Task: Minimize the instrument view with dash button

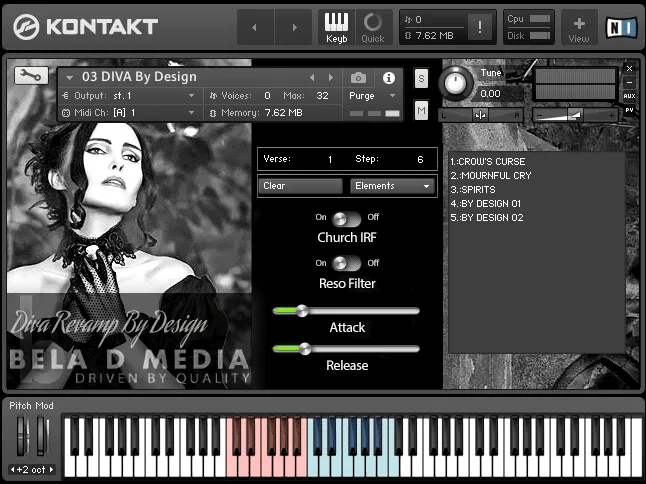Action: click(629, 82)
